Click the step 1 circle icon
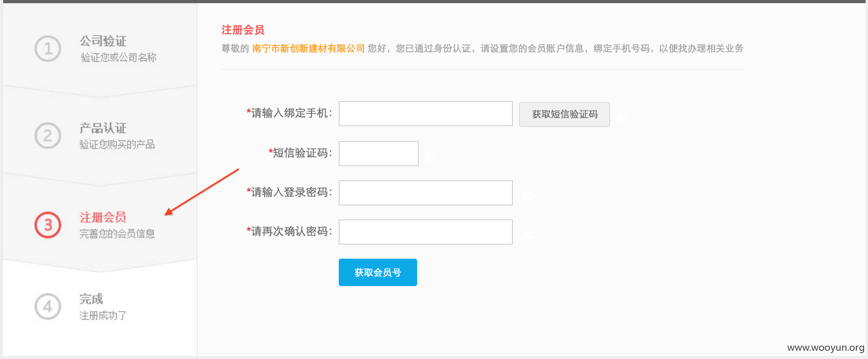The height and width of the screenshot is (359, 868). pyautogui.click(x=48, y=49)
